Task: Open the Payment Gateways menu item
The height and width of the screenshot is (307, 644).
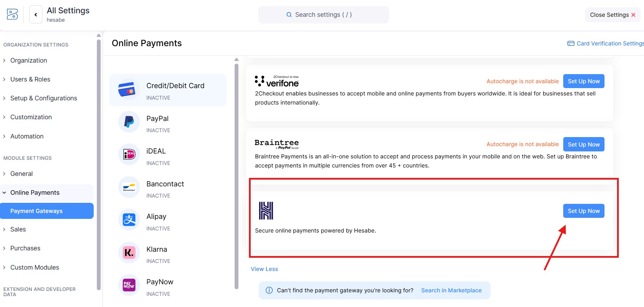Action: [36, 211]
